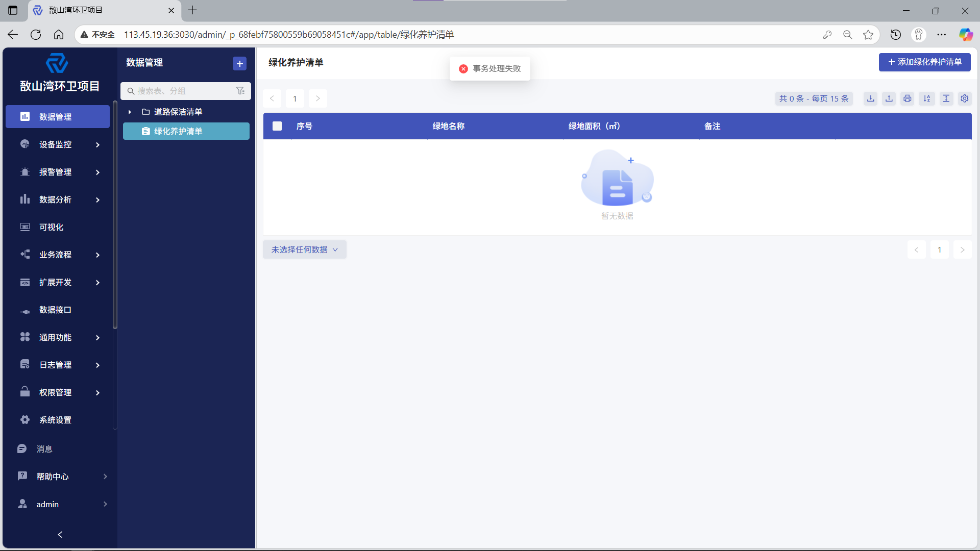Click the 搜索表、分组 search field
This screenshot has width=980, height=551.
(181, 91)
